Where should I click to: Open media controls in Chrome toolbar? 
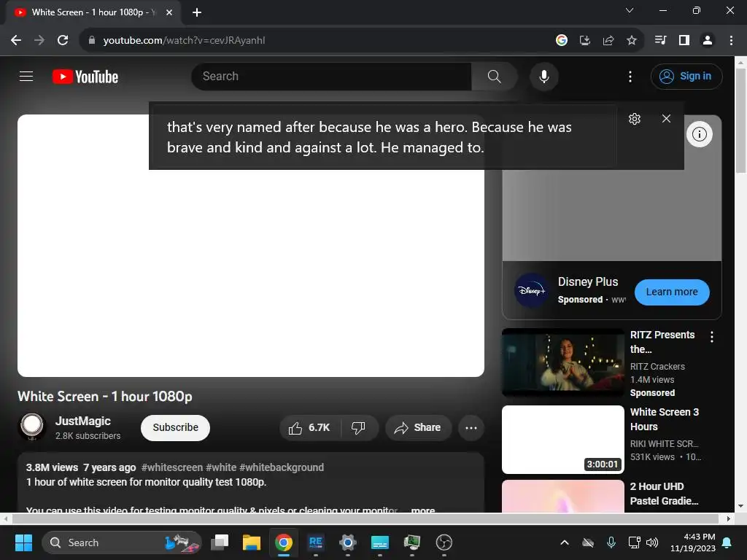[x=660, y=40]
